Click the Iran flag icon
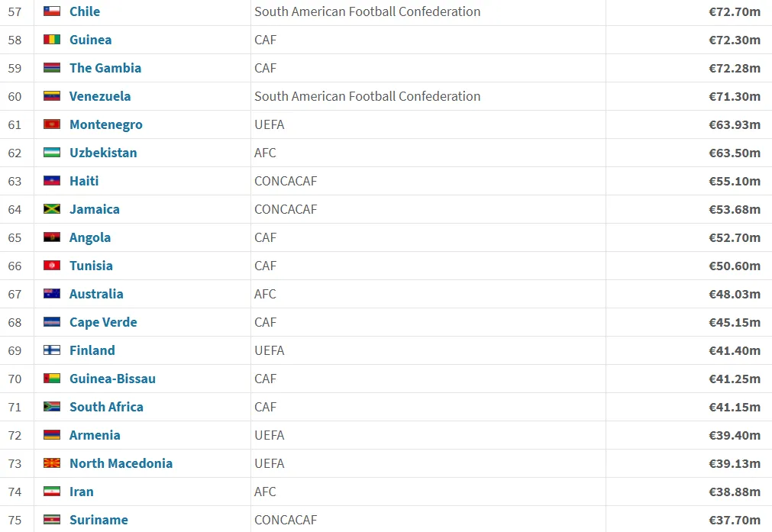This screenshot has height=532, width=772. tap(52, 492)
